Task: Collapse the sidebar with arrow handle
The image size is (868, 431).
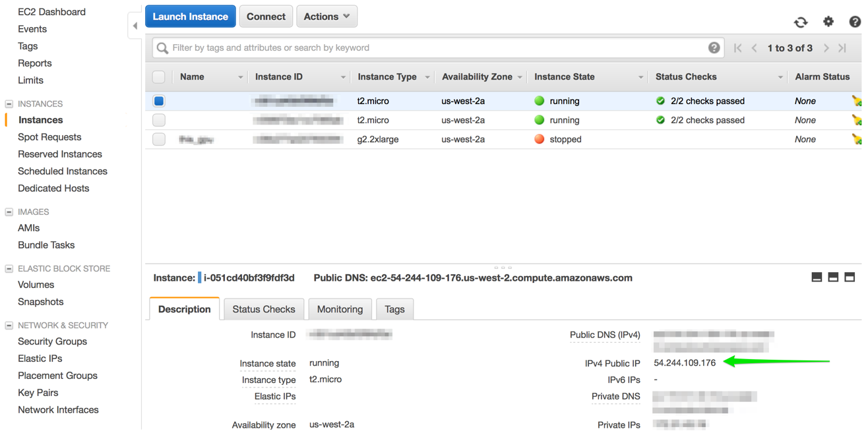Action: pyautogui.click(x=135, y=26)
